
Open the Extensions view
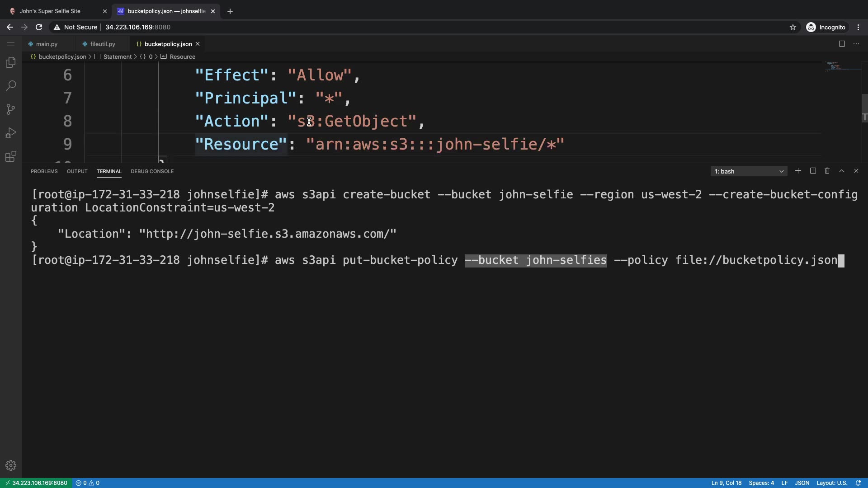point(11,157)
